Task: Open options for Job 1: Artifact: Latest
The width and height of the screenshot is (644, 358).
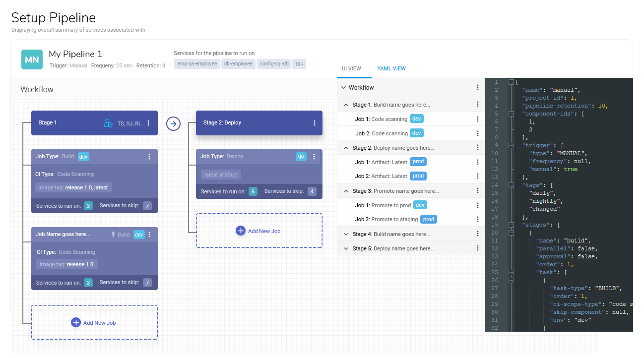Action: pyautogui.click(x=478, y=162)
